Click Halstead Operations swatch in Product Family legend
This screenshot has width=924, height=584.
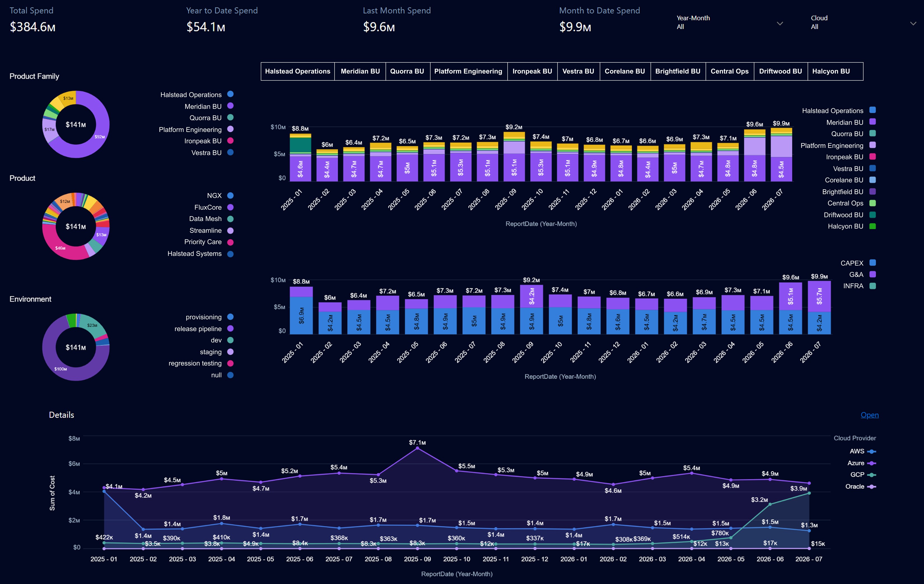[x=230, y=94]
